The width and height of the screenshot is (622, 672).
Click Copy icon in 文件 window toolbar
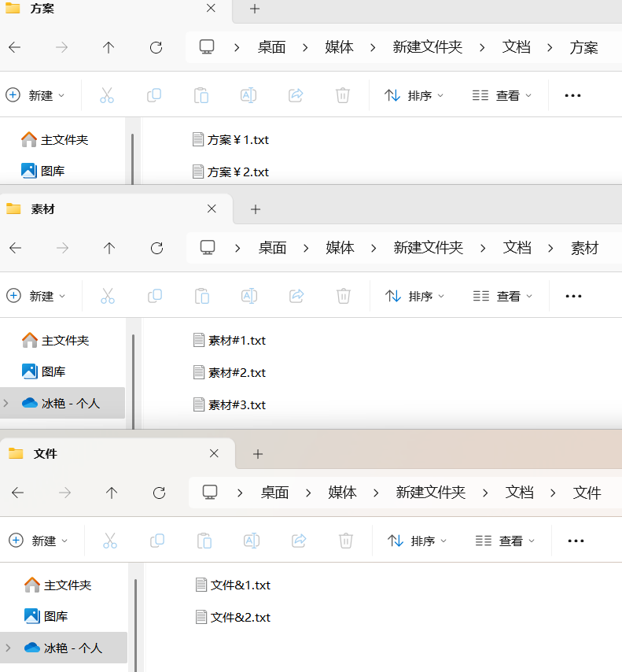pyautogui.click(x=157, y=541)
